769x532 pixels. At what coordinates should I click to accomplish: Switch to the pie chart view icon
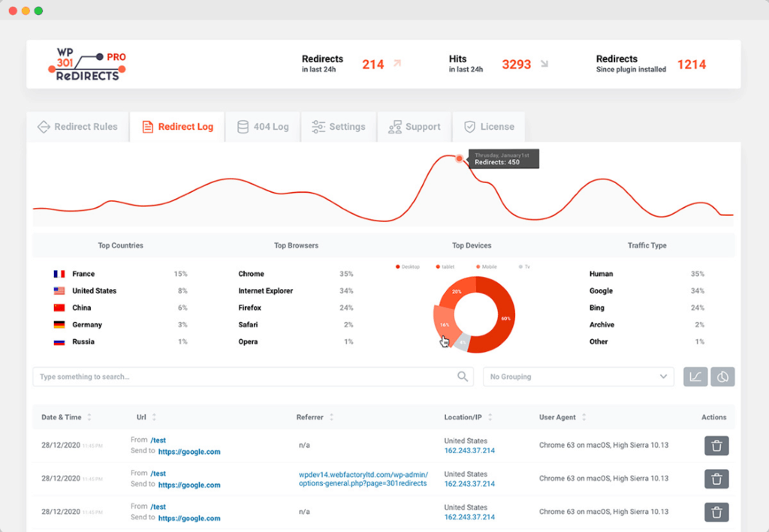click(x=722, y=377)
